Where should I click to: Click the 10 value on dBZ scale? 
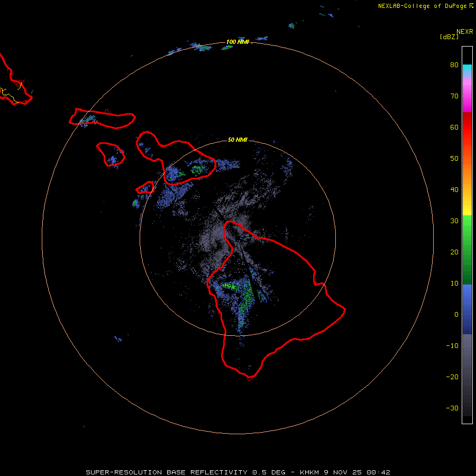click(x=454, y=283)
